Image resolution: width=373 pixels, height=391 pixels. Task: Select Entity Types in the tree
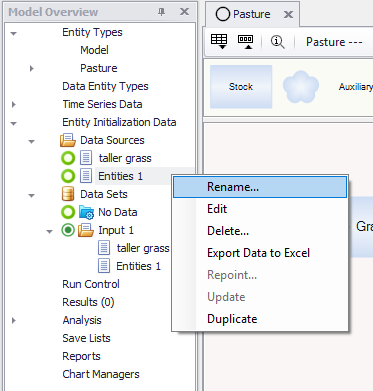92,32
